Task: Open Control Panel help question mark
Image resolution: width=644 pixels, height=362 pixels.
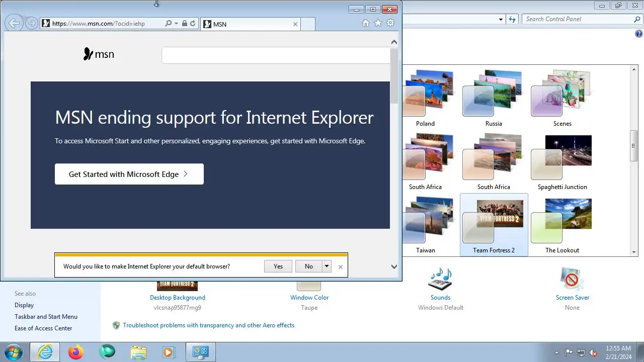Action: tap(639, 34)
